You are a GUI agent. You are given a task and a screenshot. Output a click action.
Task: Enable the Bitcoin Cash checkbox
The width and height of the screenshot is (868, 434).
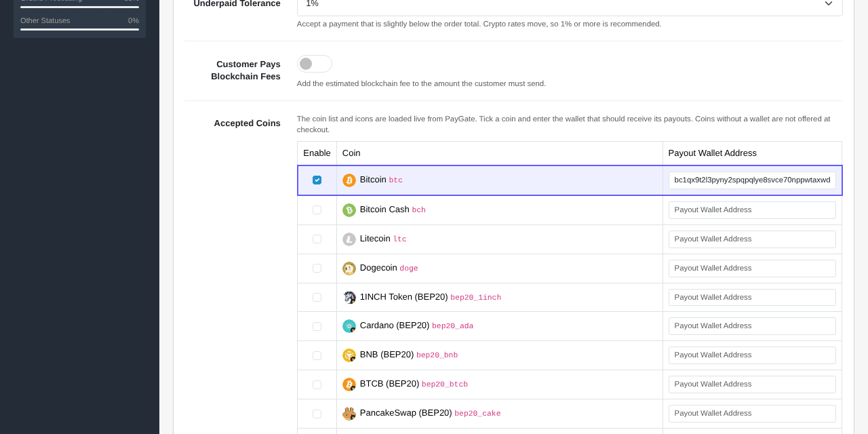tap(317, 210)
